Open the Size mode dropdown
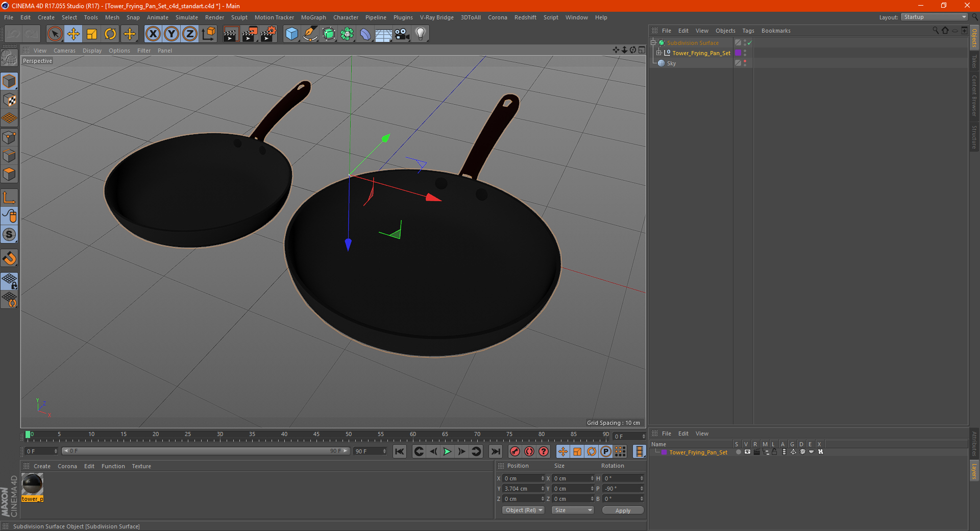The width and height of the screenshot is (980, 531). pos(573,510)
